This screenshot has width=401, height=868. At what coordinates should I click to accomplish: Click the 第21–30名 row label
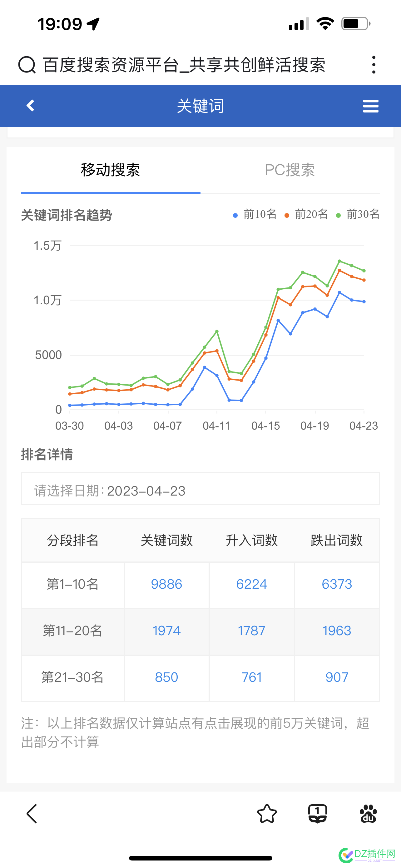72,677
